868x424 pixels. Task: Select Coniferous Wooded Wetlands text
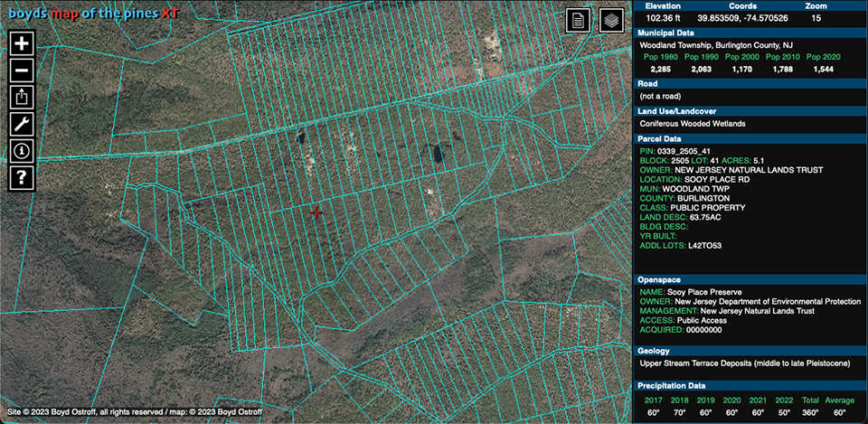693,124
